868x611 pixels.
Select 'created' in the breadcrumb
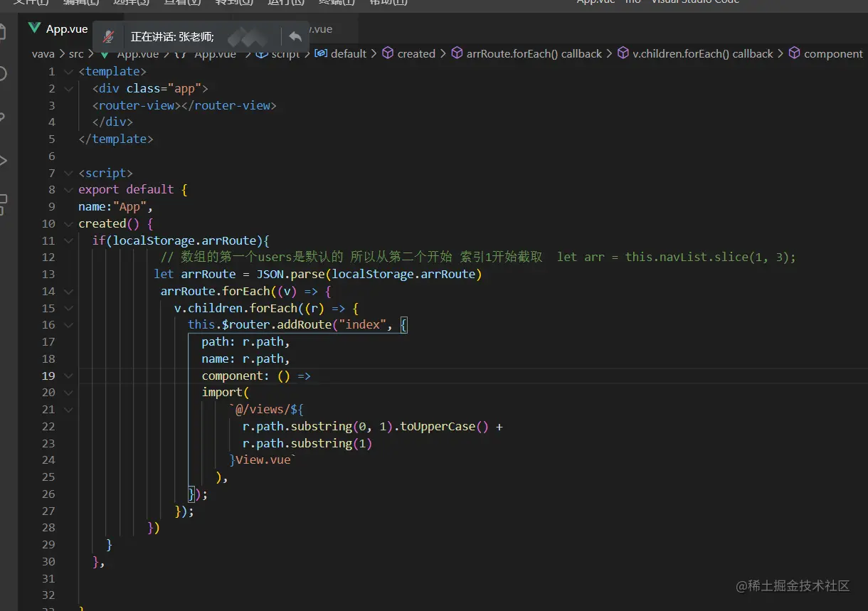(x=416, y=54)
